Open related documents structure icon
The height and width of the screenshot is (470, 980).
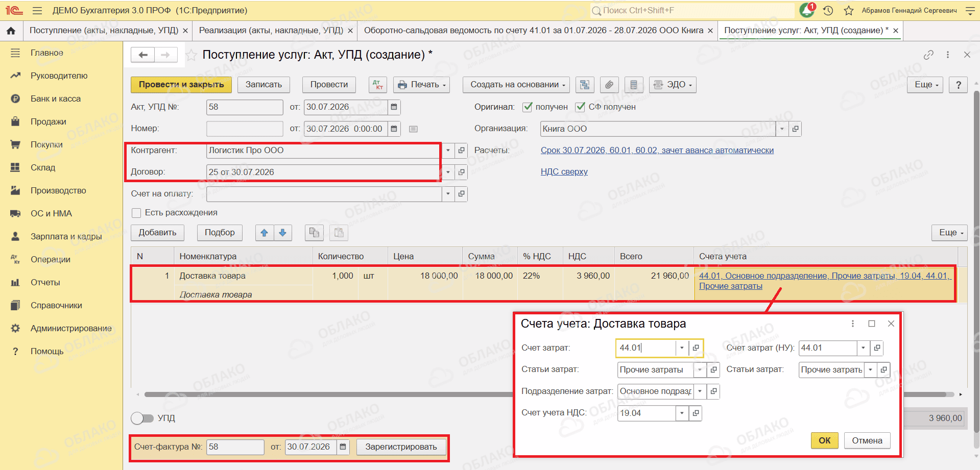click(x=585, y=85)
